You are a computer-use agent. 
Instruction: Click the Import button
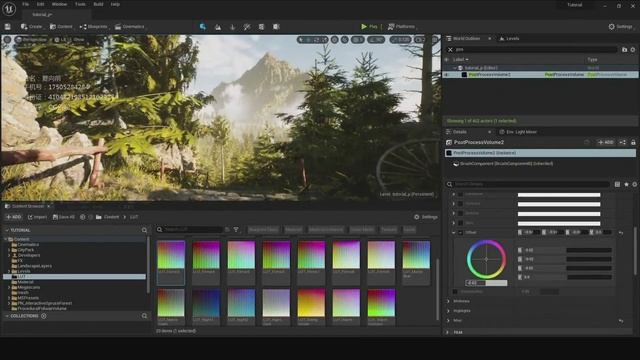[37, 217]
